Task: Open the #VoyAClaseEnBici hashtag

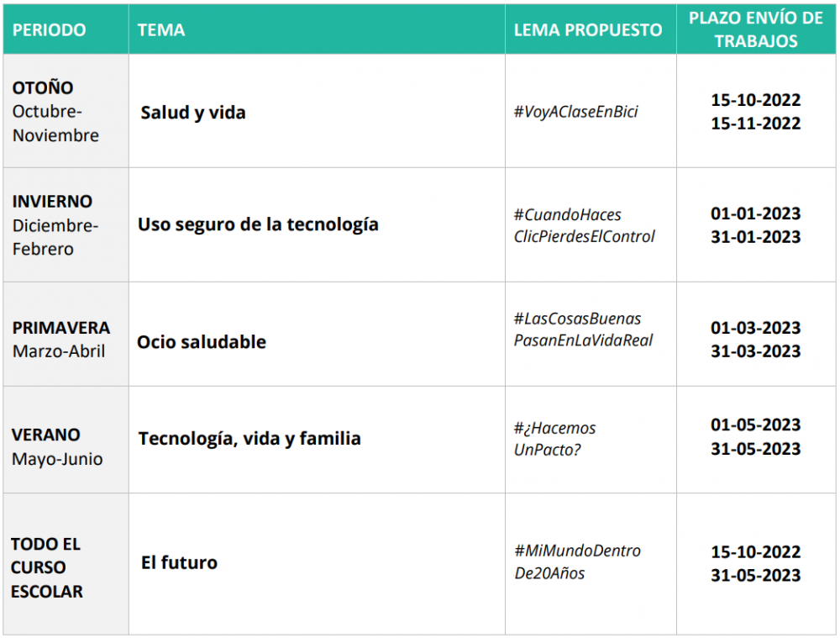Action: click(x=575, y=112)
